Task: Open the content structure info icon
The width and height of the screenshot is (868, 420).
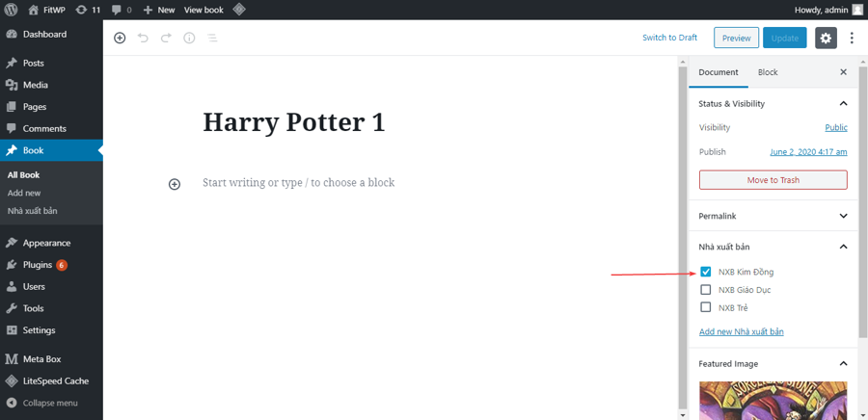Action: coord(189,38)
